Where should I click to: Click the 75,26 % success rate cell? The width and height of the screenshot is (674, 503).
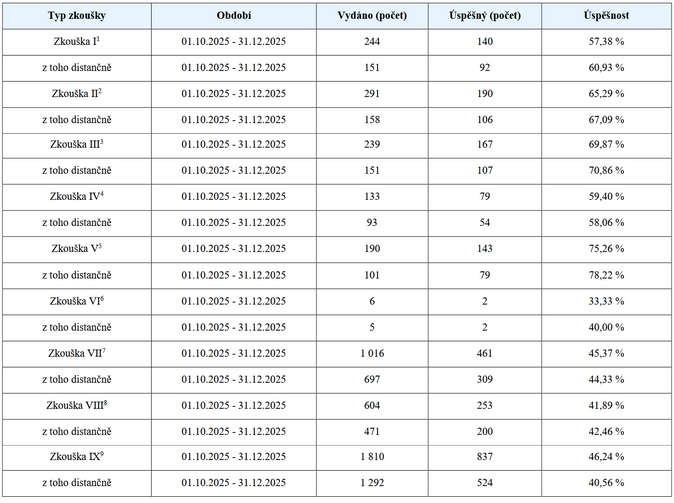[606, 249]
